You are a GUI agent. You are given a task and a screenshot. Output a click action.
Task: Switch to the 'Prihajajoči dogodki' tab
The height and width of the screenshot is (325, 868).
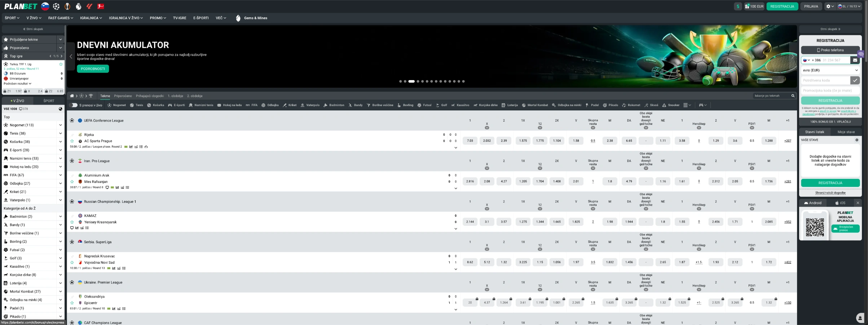(x=150, y=96)
